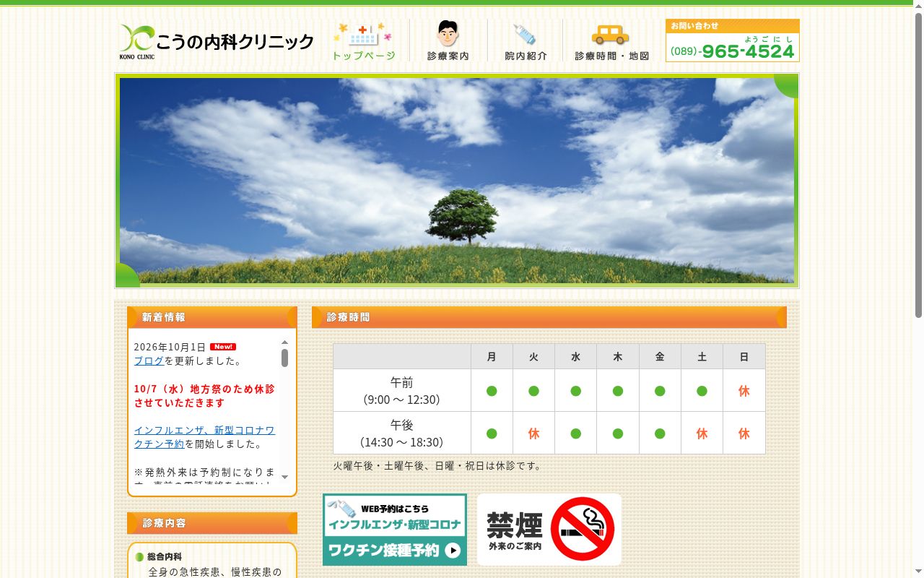Open 診療時間・地図 navigation item
The image size is (924, 578).
611,41
